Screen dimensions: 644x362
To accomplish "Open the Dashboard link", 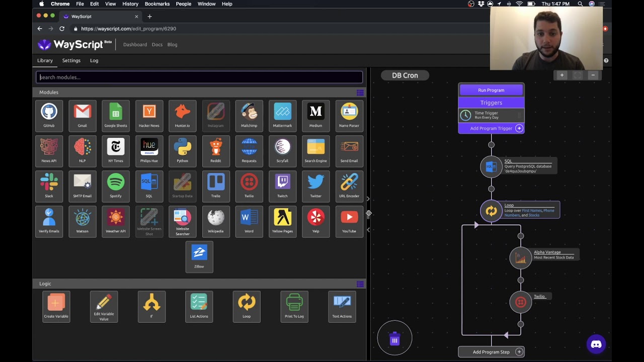I will coord(135,45).
